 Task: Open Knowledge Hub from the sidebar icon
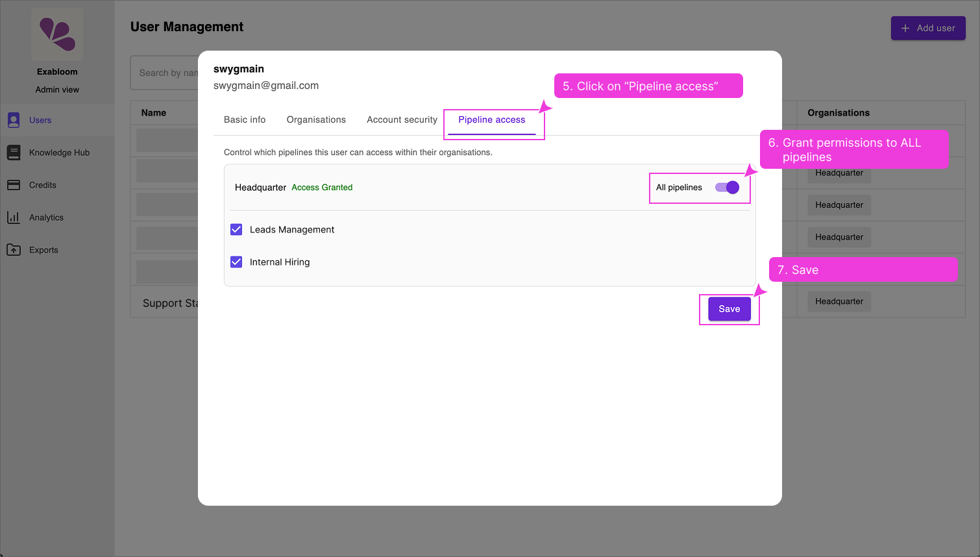[x=14, y=152]
